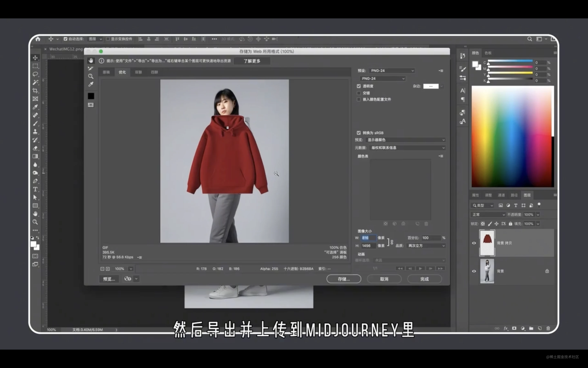The height and width of the screenshot is (368, 588).
Task: Open the preset PNG-24 dropdown
Action: click(x=392, y=71)
